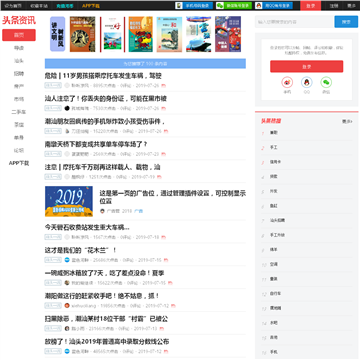Log in with the QQ circle icon
Screen dimensions: 360x360
pos(307,82)
